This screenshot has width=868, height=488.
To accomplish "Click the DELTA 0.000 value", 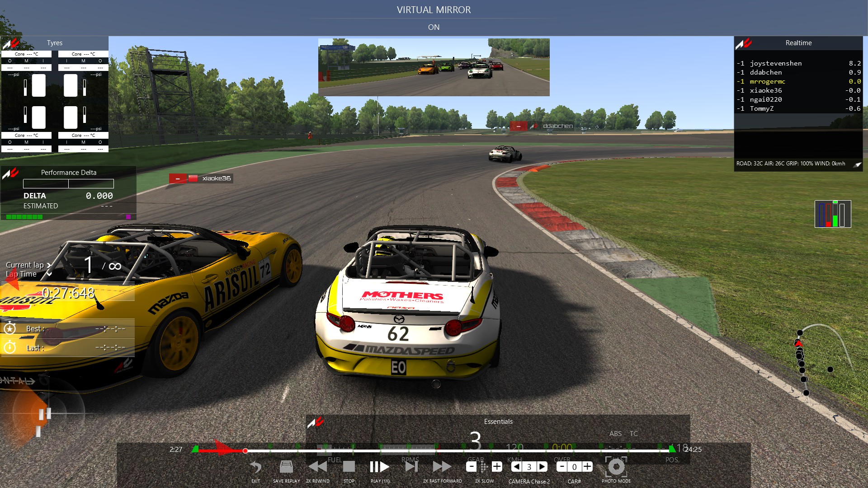I will pyautogui.click(x=99, y=196).
